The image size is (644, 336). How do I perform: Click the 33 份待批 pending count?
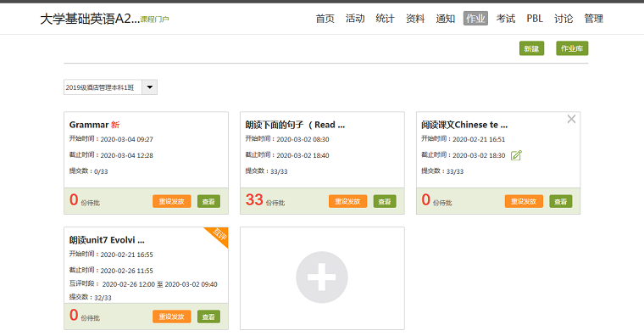(x=265, y=200)
